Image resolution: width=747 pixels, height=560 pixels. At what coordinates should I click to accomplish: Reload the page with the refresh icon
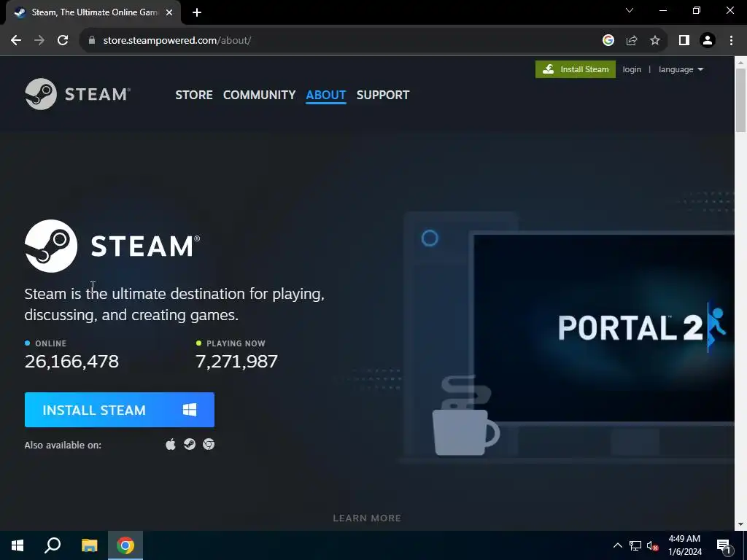pyautogui.click(x=63, y=41)
